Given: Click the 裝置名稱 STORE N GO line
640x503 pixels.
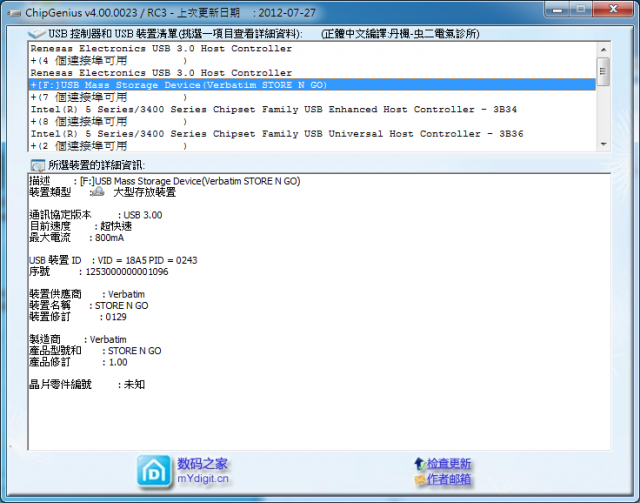Looking at the screenshot, I should click(89, 305).
